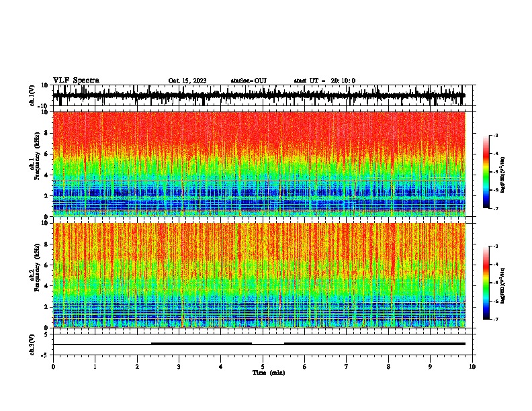This screenshot has width=532, height=411.
Task: Click time axis tick label "8"
Action: pos(388,367)
